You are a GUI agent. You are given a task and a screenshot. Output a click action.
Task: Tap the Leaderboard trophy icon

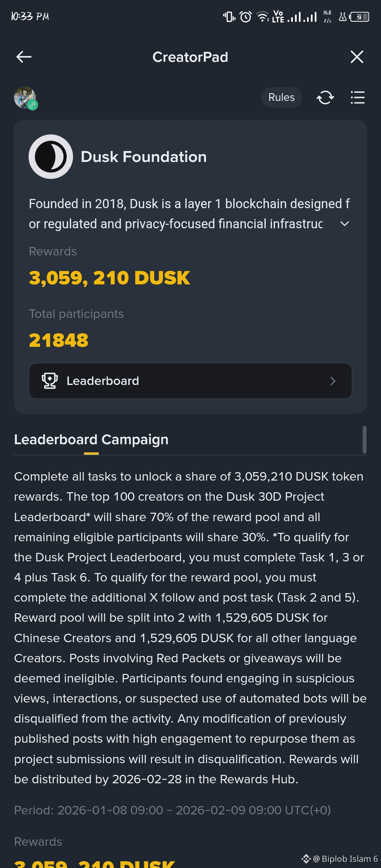tap(50, 381)
